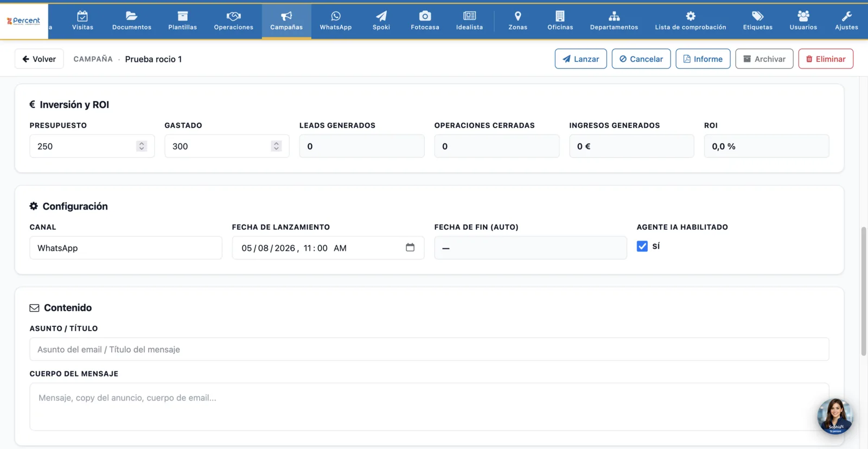The height and width of the screenshot is (449, 868).
Task: Open the Lista de comprobación gear icon
Action: coord(690,16)
